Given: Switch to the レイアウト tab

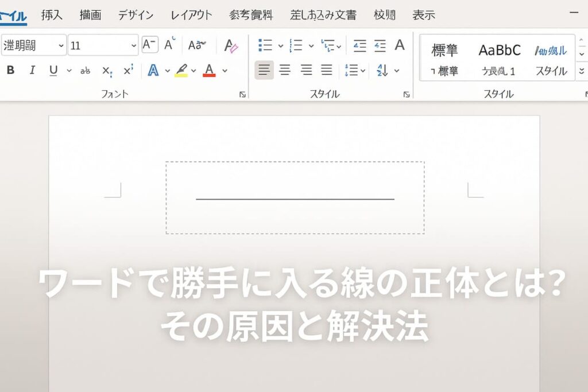Looking at the screenshot, I should [x=191, y=15].
